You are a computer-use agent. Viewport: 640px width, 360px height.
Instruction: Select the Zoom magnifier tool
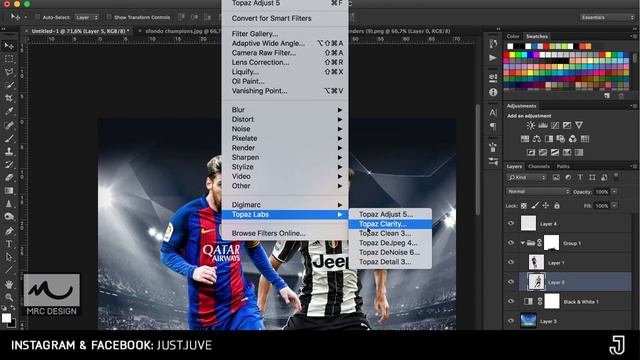click(9, 297)
